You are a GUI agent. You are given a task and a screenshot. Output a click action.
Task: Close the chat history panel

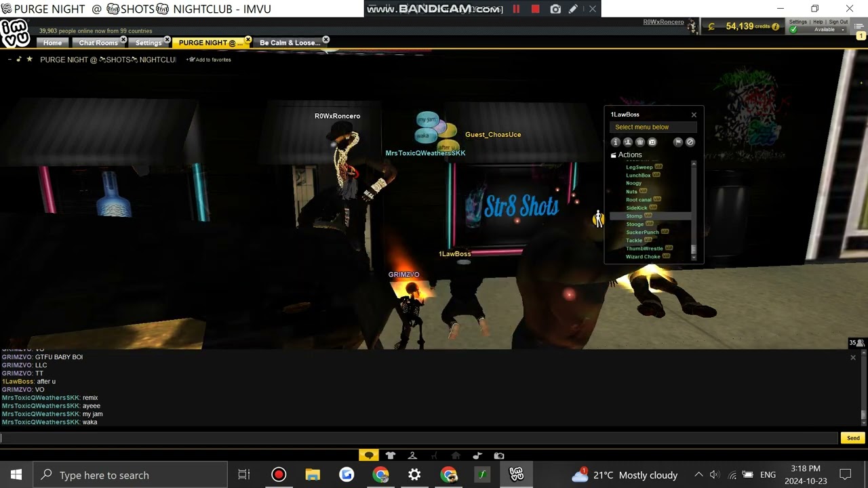(x=853, y=357)
